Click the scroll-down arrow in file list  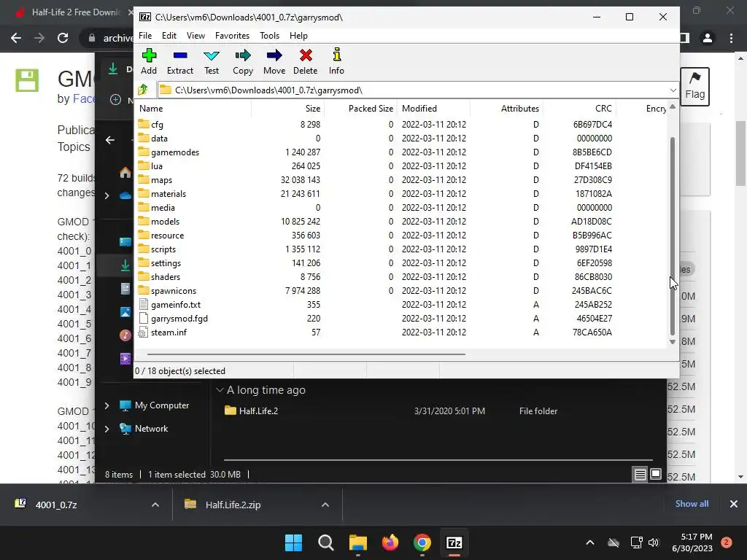coord(672,342)
